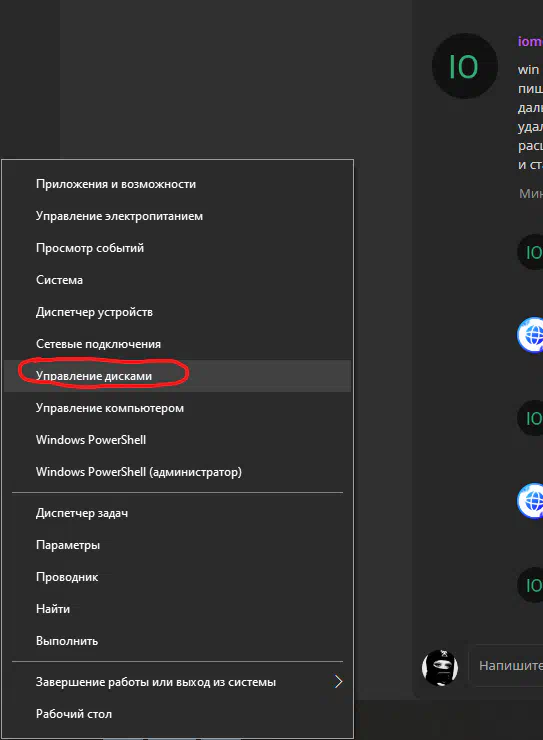The image size is (543, 740).
Task: Launch Проводник file explorer
Action: 177,577
